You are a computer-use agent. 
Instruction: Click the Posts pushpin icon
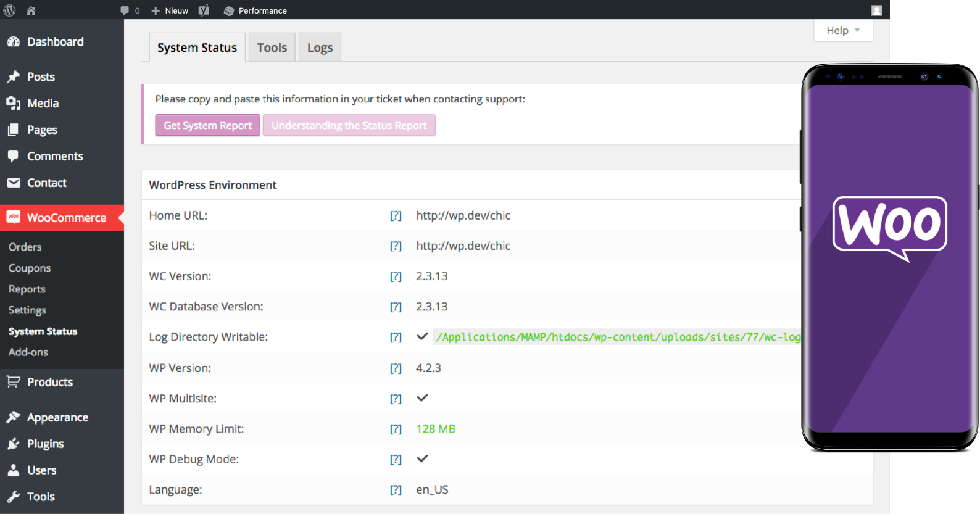pos(14,77)
